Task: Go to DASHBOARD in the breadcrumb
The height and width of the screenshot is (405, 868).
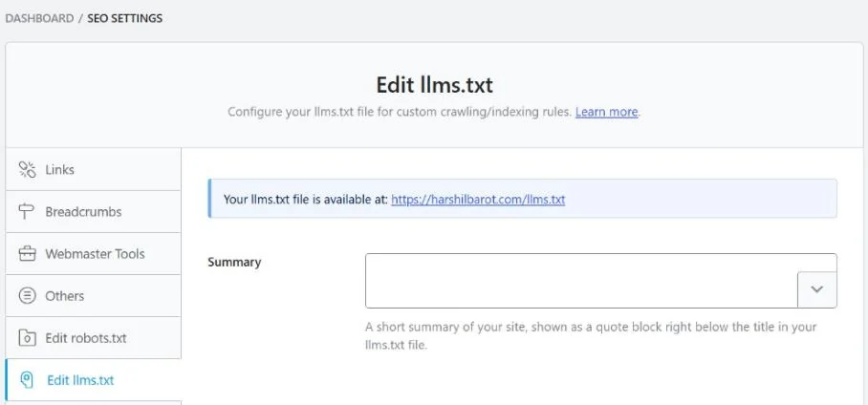Action: pos(39,18)
